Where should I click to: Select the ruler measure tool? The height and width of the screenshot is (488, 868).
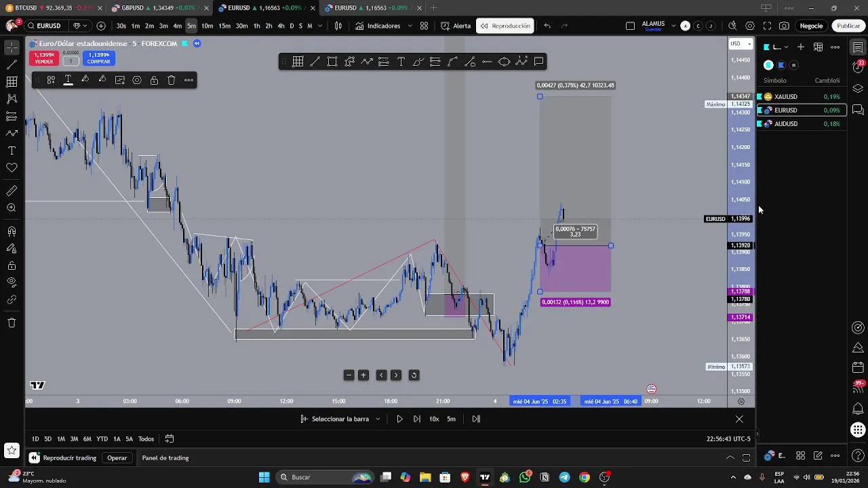12,190
